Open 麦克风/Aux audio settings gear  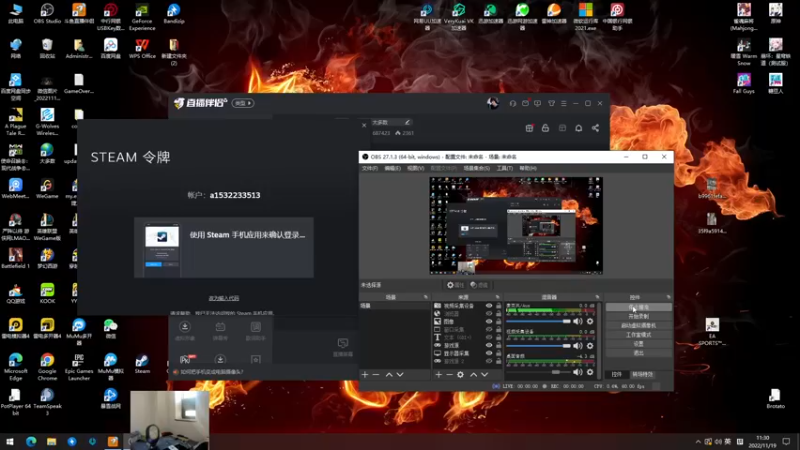pos(590,321)
